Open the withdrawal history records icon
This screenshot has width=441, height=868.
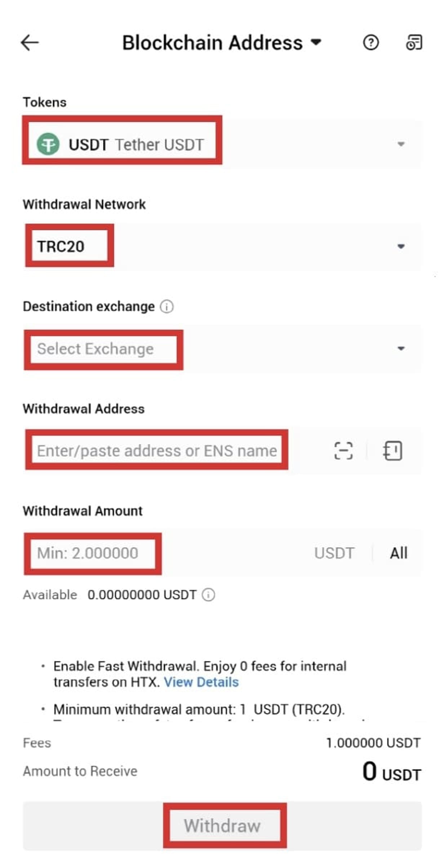click(x=414, y=43)
